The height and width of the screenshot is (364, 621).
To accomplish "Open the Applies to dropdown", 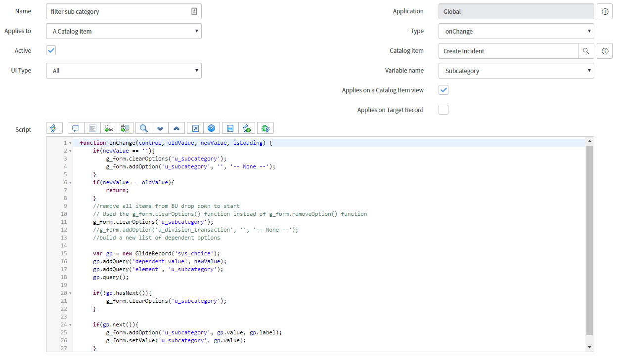I will click(124, 31).
